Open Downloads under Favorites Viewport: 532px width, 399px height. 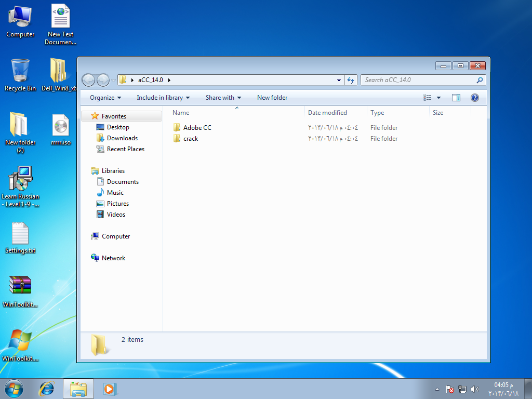click(122, 138)
